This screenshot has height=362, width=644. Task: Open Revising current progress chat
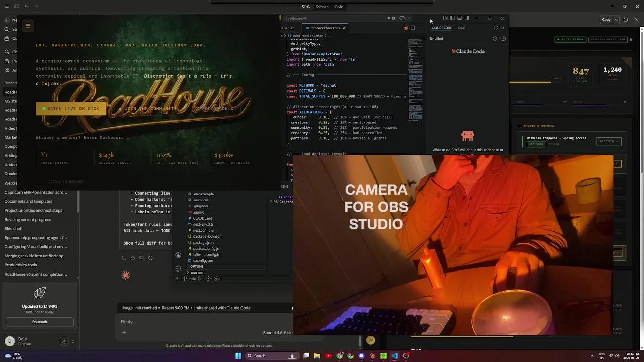tap(28, 220)
